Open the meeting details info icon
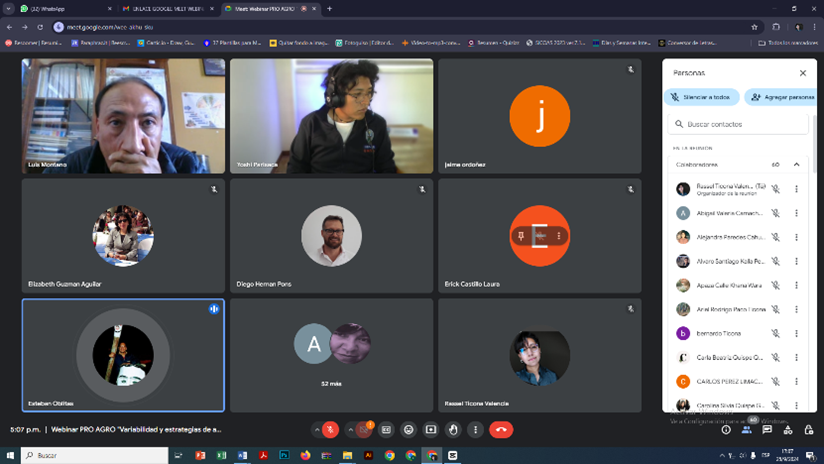This screenshot has height=464, width=824. 726,429
